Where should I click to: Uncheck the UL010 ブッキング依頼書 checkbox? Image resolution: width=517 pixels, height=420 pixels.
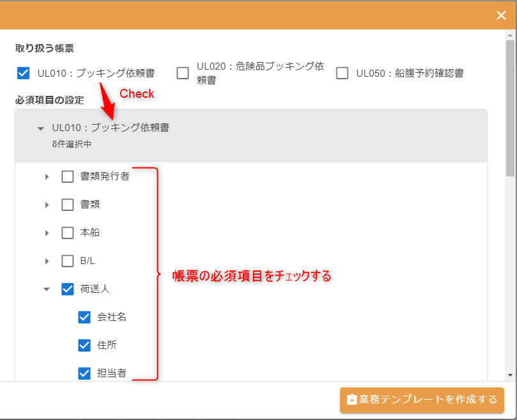click(x=24, y=73)
